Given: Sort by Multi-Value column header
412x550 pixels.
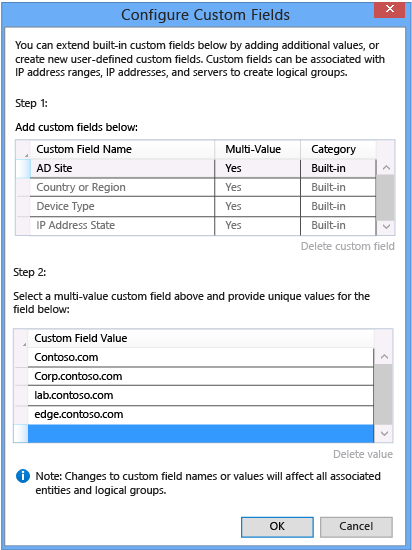Looking at the screenshot, I should coord(257,149).
